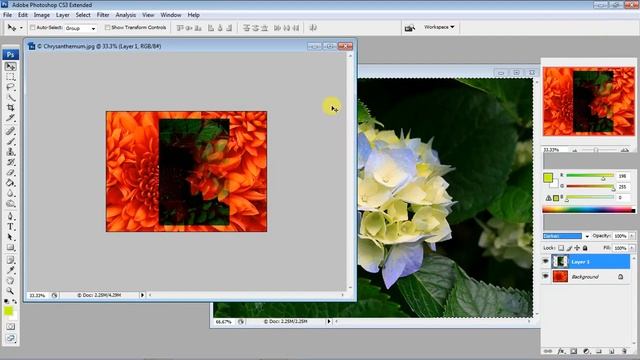Open the Image menu
The width and height of the screenshot is (640, 360).
[x=42, y=15]
